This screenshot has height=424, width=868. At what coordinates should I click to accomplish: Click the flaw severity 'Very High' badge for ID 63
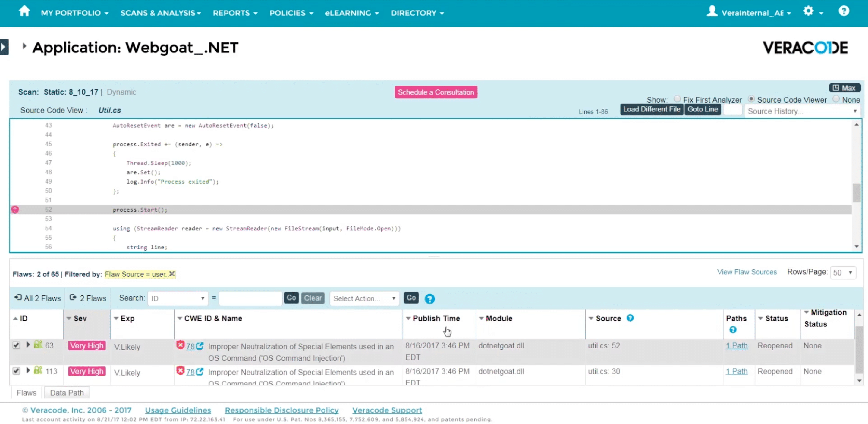tap(86, 345)
